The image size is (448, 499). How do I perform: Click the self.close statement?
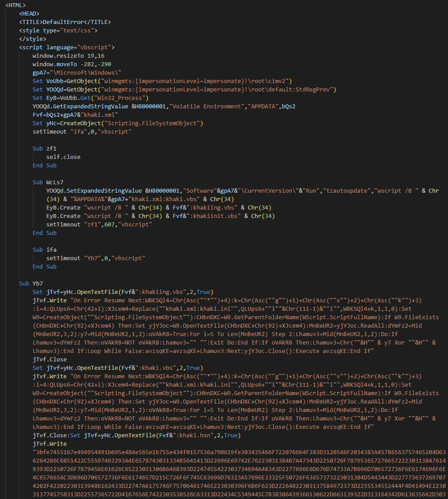pyautogui.click(x=63, y=157)
